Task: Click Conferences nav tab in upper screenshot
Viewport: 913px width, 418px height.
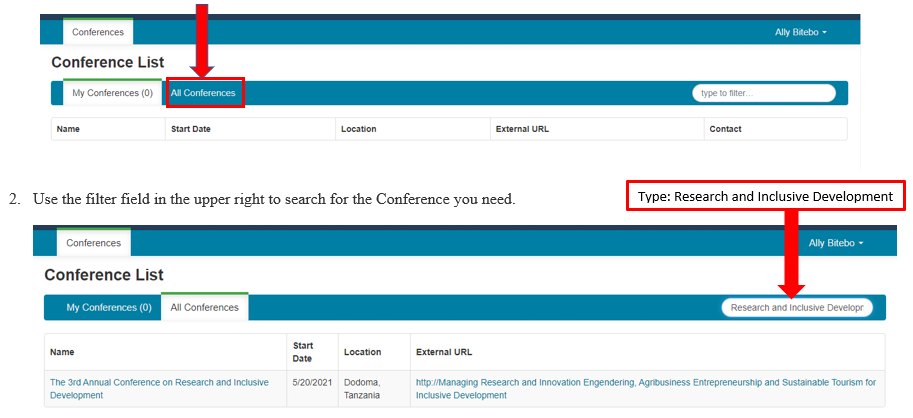Action: tap(98, 32)
